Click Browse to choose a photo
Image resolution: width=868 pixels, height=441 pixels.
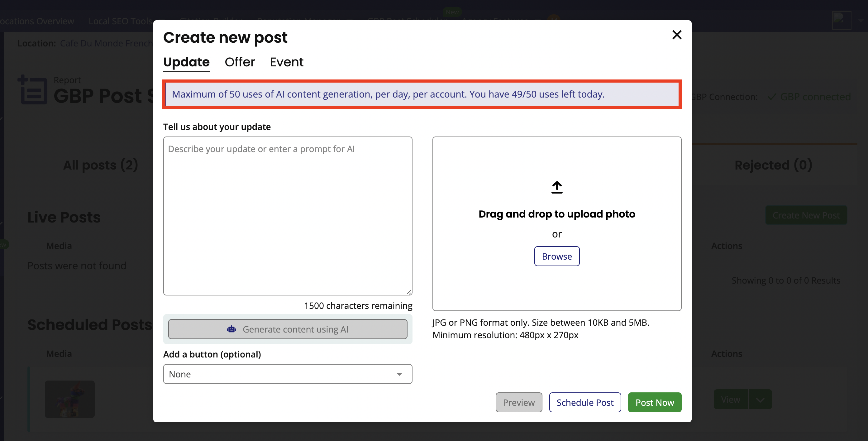tap(557, 256)
